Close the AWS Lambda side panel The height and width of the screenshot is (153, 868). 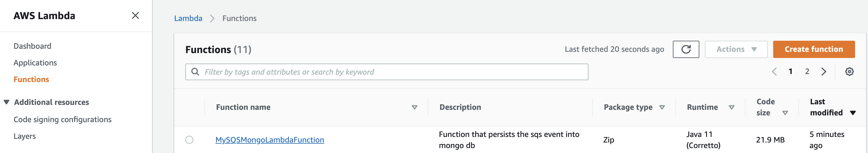pyautogui.click(x=135, y=15)
